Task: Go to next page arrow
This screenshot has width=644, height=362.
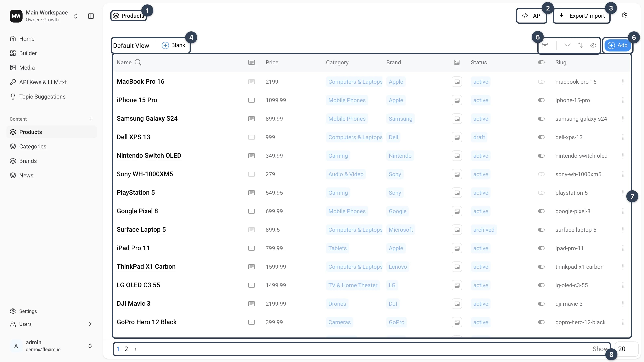Action: [135, 349]
